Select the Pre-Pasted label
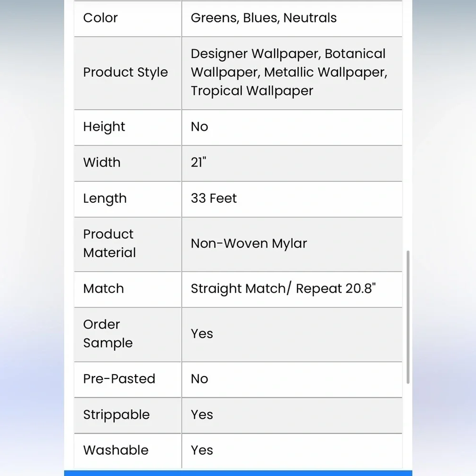 pyautogui.click(x=119, y=379)
